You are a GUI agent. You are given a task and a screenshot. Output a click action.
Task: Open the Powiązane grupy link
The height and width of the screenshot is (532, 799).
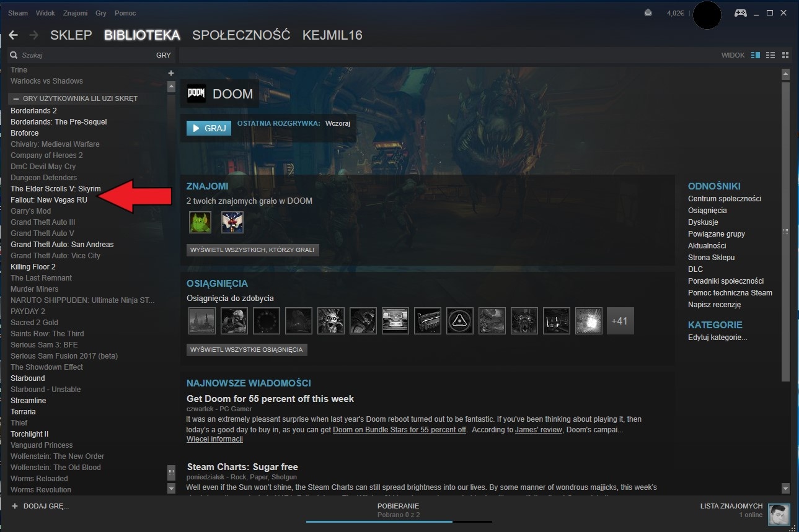click(x=717, y=234)
